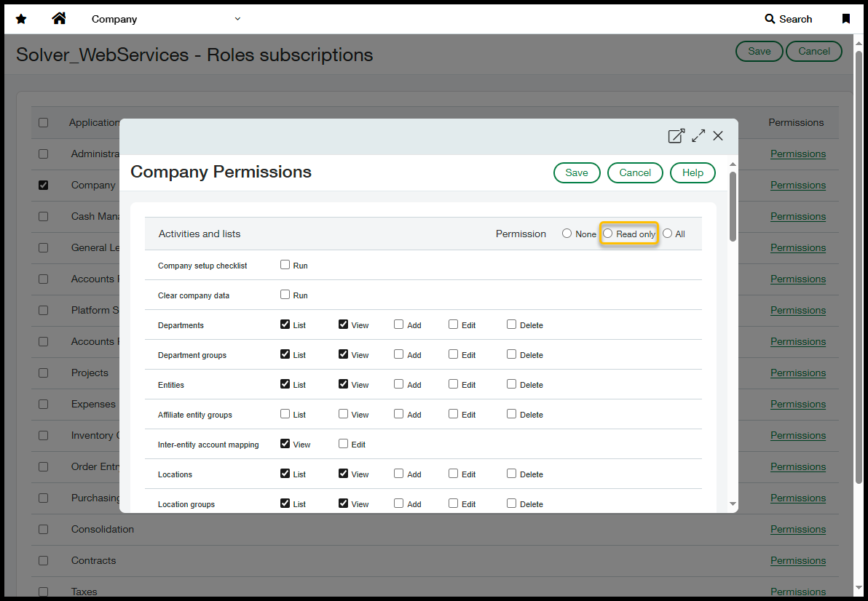868x601 pixels.
Task: Close the Company Permissions dialog
Action: tap(718, 136)
